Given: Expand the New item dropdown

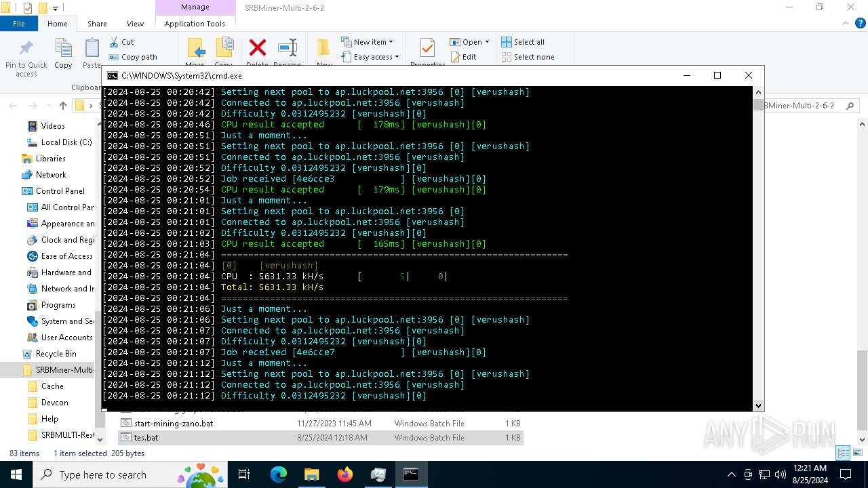Looking at the screenshot, I should (391, 42).
